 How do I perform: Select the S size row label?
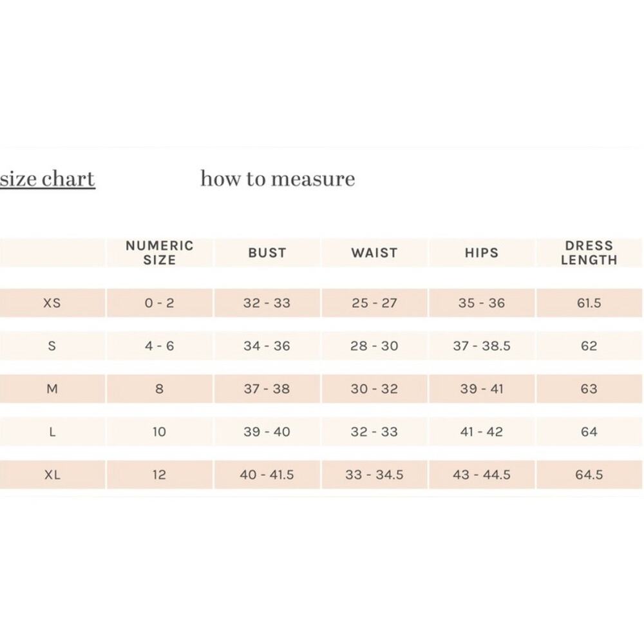point(52,346)
